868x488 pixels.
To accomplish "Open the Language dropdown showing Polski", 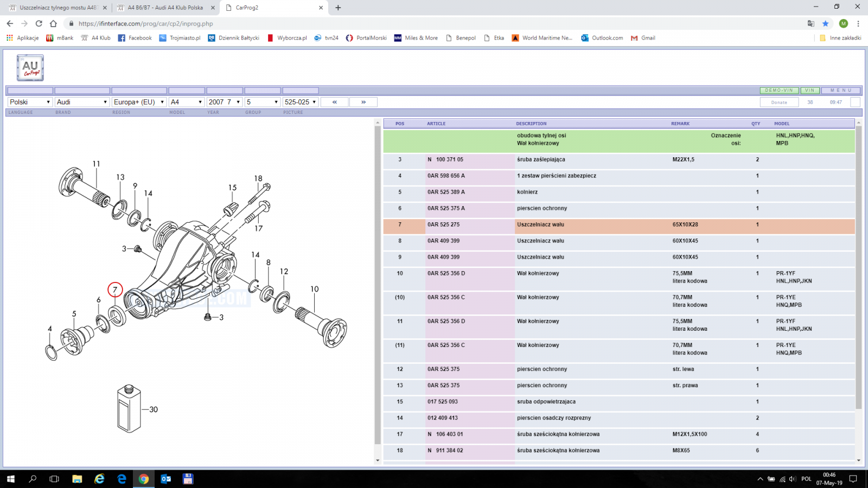I will click(x=30, y=102).
